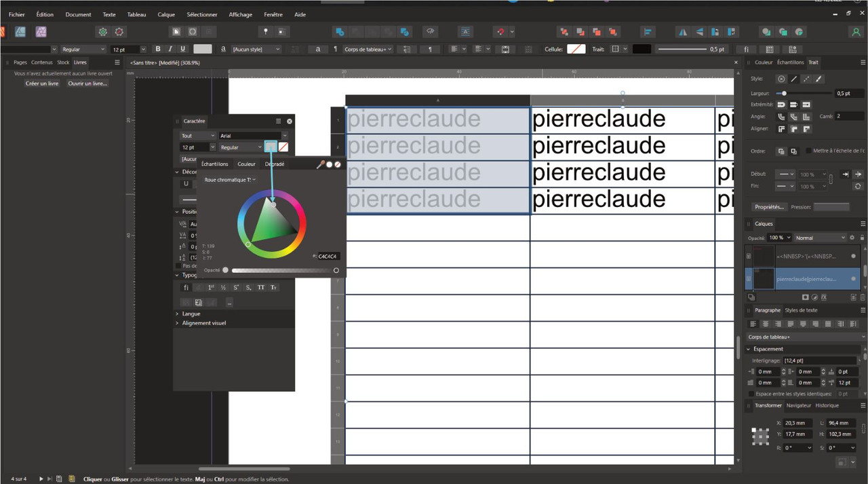Open the Affichage menu
868x484 pixels.
[241, 14]
